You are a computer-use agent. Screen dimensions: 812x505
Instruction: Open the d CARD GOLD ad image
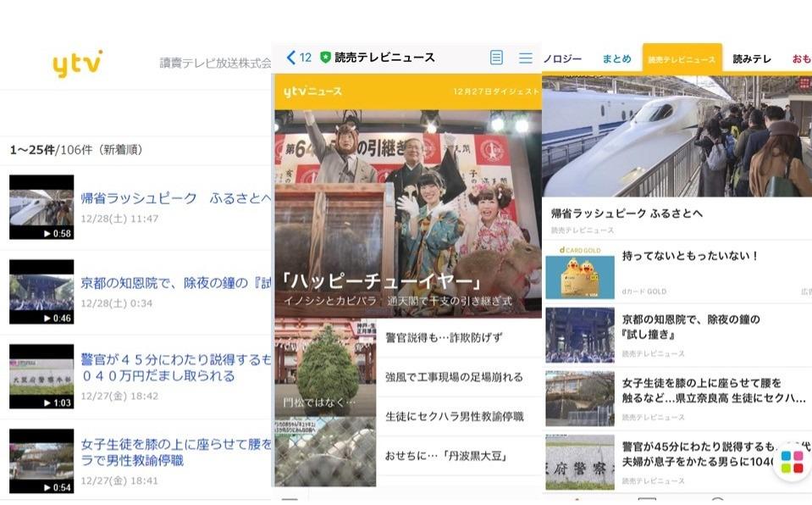pos(580,272)
